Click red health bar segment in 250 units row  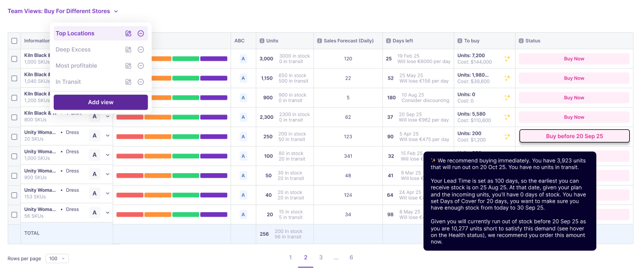[130, 136]
